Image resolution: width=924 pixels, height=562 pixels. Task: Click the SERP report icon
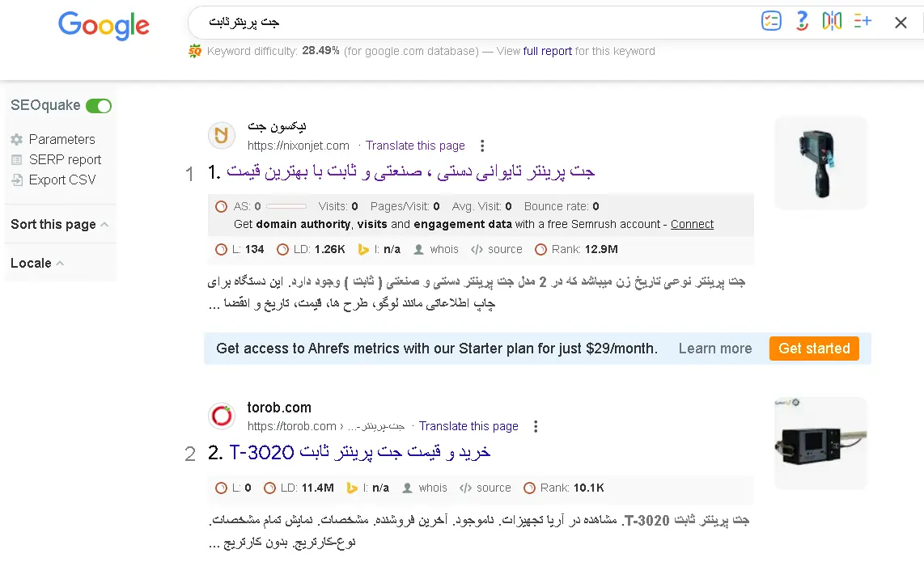(x=16, y=159)
